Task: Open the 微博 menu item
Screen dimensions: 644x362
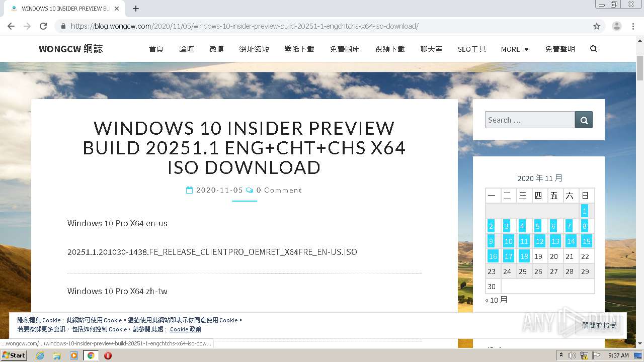Action: (x=216, y=49)
